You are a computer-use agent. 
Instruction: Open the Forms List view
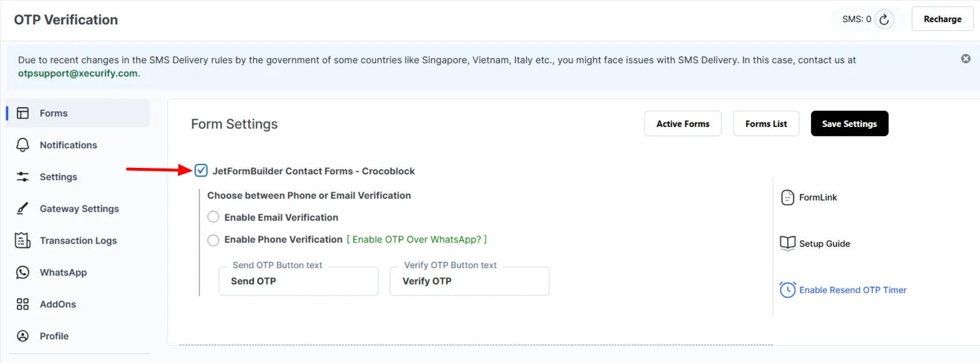click(x=766, y=124)
